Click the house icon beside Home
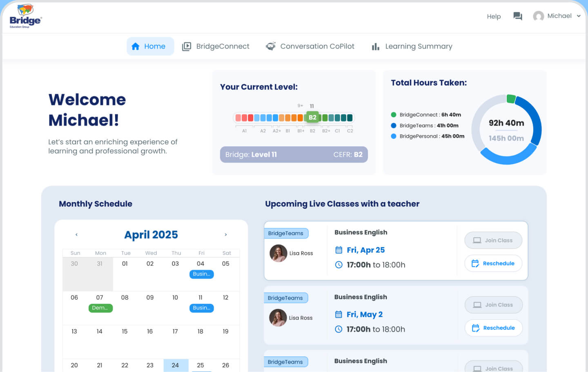 (136, 47)
